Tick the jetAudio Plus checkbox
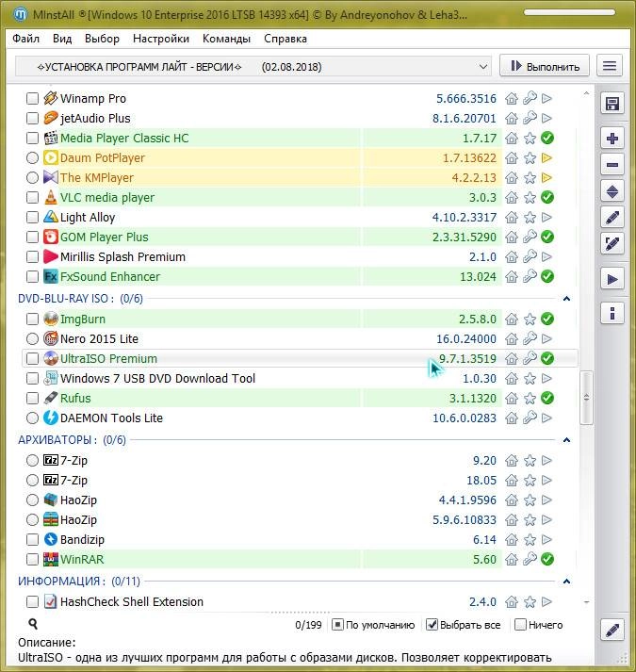Image resolution: width=636 pixels, height=672 pixels. click(33, 119)
